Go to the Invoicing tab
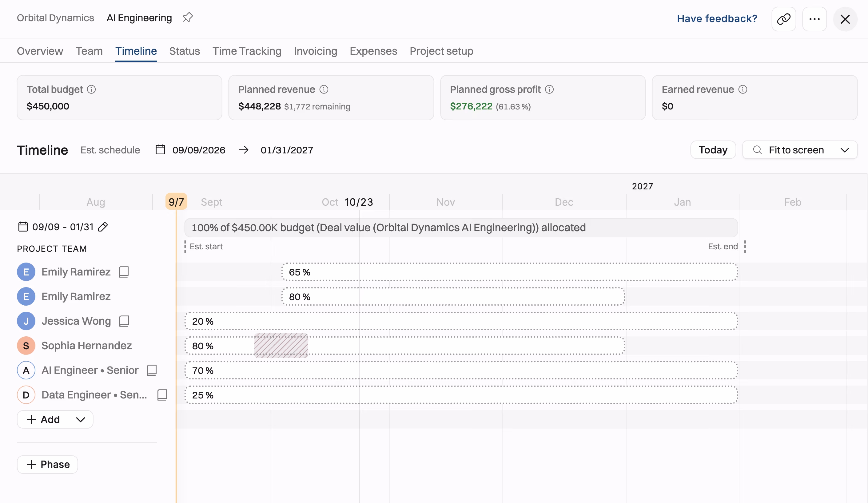The width and height of the screenshot is (868, 503). point(316,51)
